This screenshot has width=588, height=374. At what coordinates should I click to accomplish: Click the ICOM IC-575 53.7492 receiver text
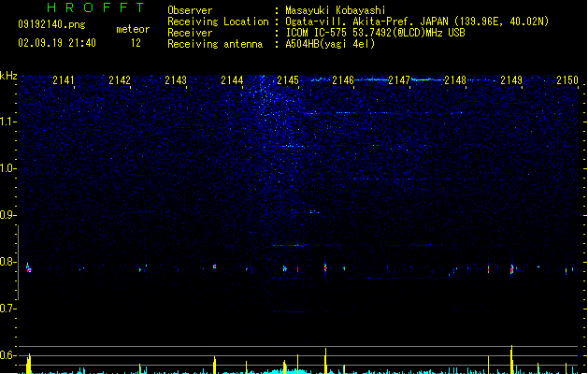376,33
